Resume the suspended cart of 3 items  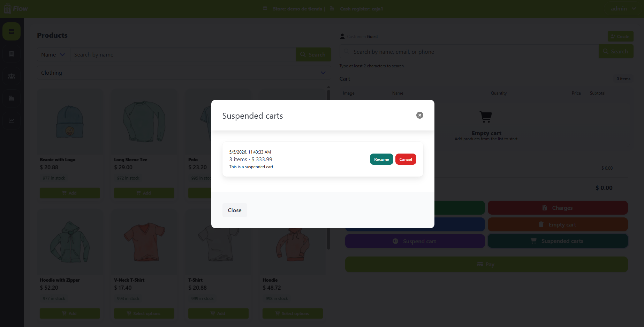pos(381,159)
